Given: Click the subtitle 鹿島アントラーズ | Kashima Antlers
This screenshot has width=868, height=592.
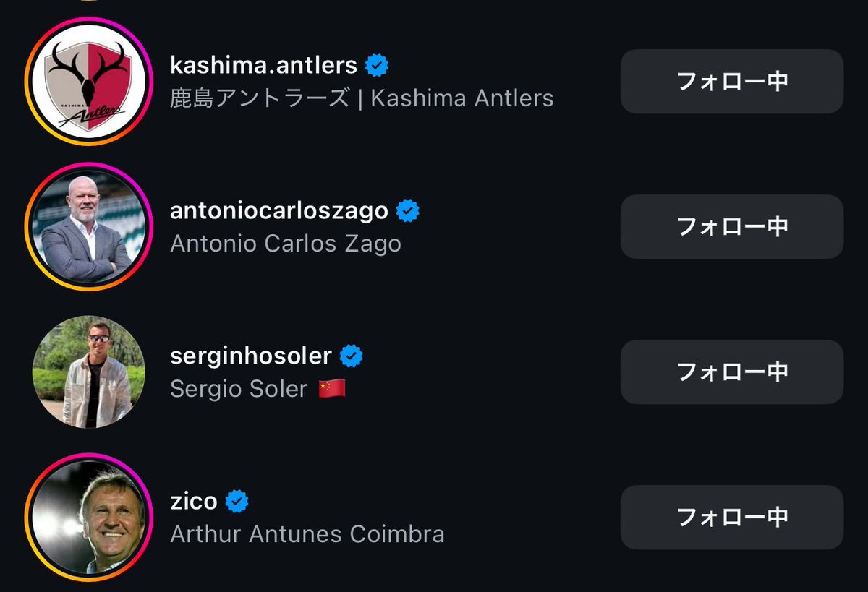Looking at the screenshot, I should [x=362, y=98].
